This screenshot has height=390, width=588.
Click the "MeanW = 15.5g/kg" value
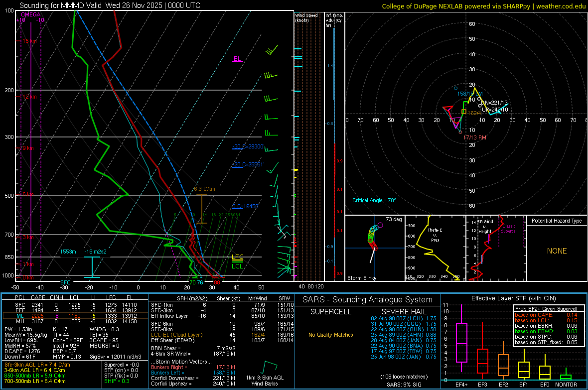coord(26,335)
